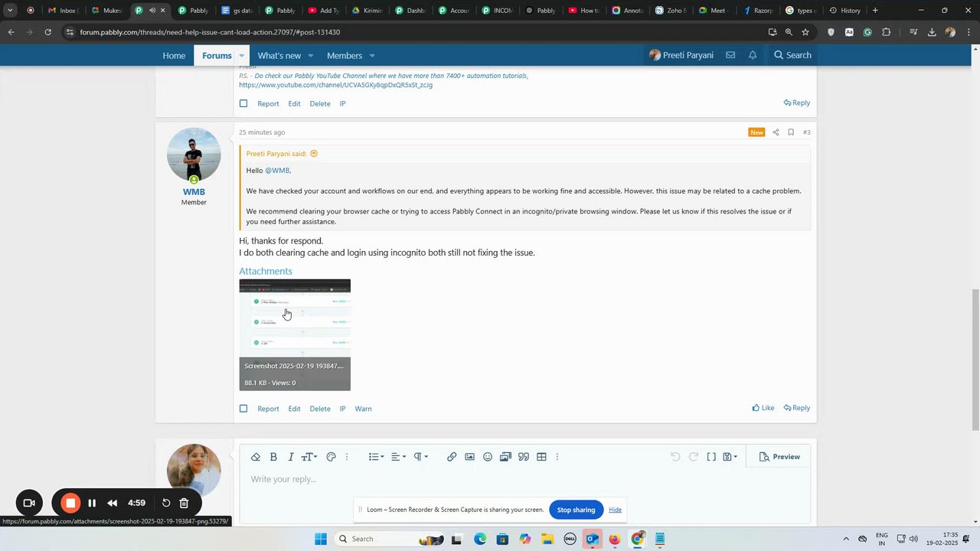
Task: Open the forum Search
Action: tap(792, 55)
